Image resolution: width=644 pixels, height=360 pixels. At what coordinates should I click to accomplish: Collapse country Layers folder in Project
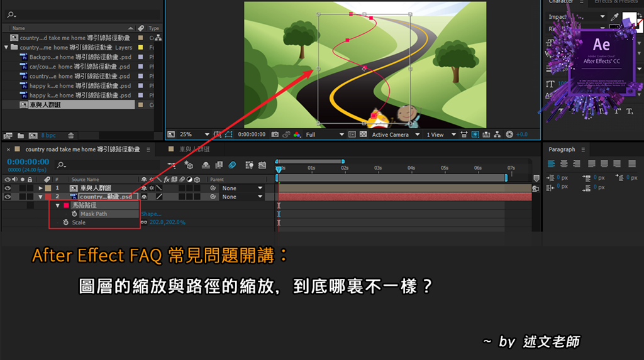(6, 47)
